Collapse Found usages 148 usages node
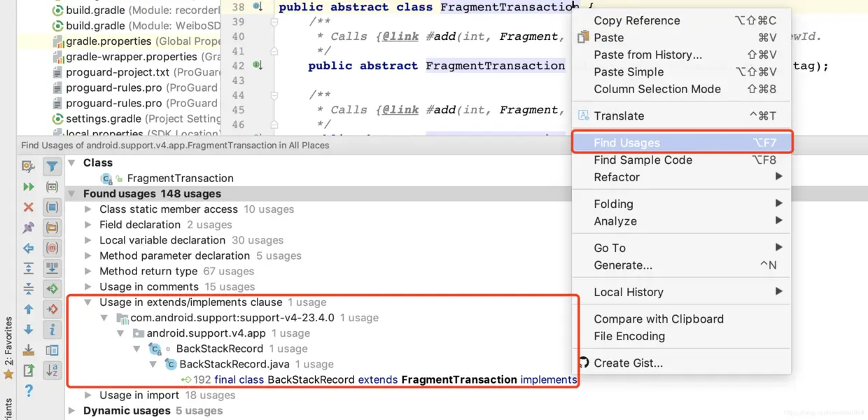This screenshot has width=868, height=420. click(71, 193)
